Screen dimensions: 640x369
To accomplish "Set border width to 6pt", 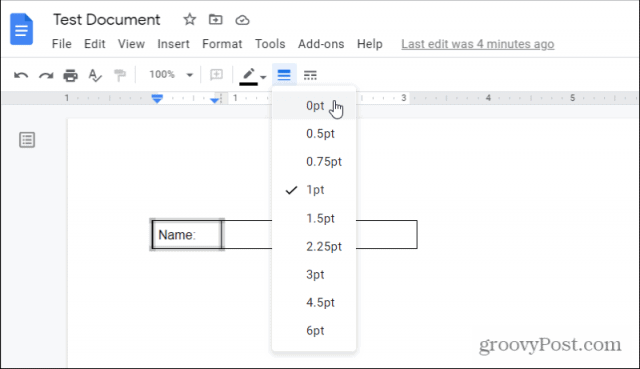I will tap(314, 331).
